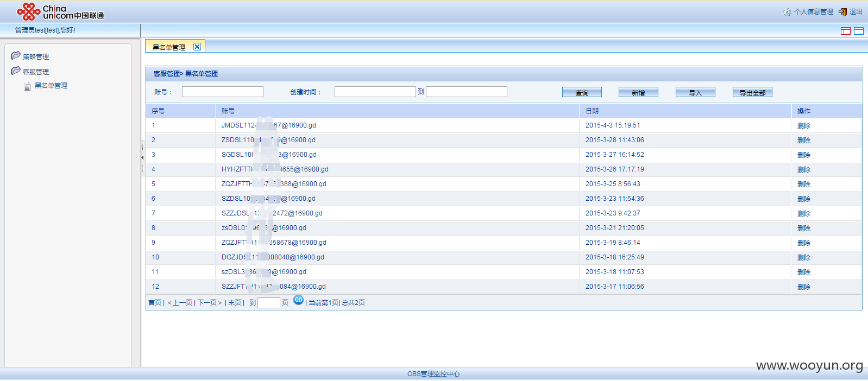
Task: Click the 导出全部 export all button
Action: point(752,93)
